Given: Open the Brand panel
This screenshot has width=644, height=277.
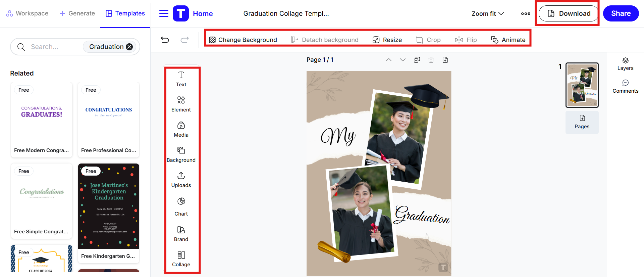Looking at the screenshot, I should click(x=181, y=234).
